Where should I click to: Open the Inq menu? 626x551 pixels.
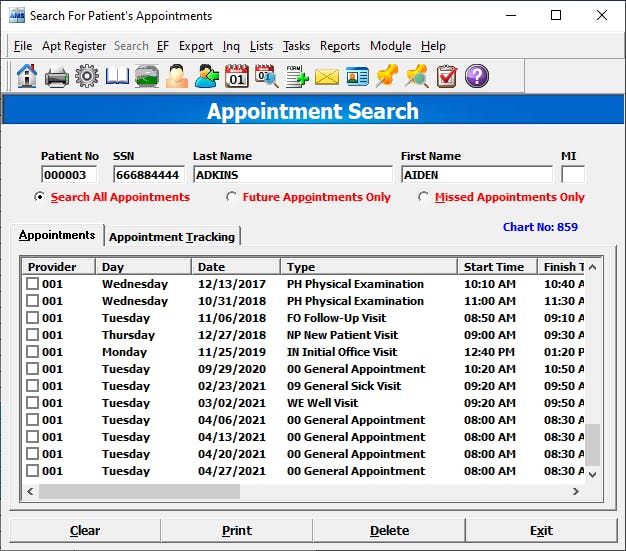point(231,46)
